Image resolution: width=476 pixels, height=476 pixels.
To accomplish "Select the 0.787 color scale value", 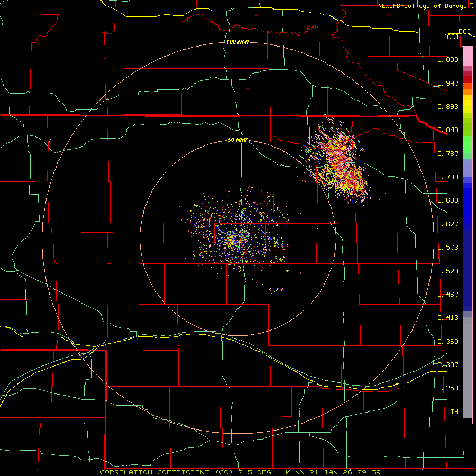I will 448,153.
